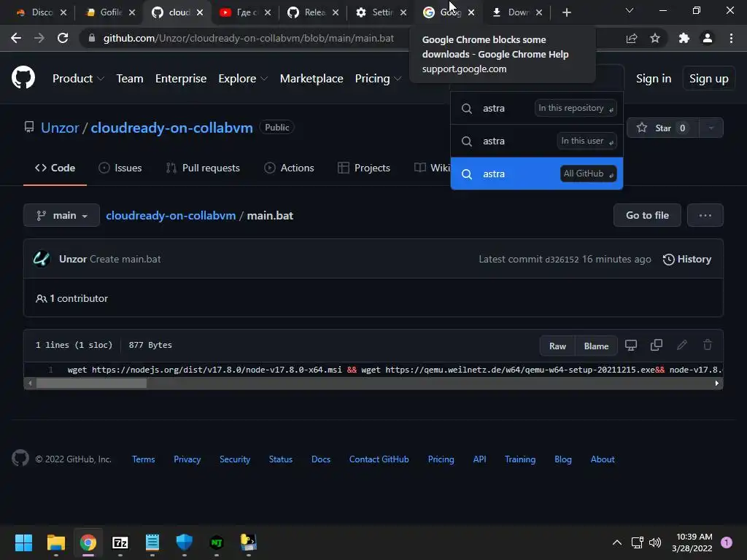Open Chrome tab search chevron
This screenshot has width=747, height=560.
[630, 10]
